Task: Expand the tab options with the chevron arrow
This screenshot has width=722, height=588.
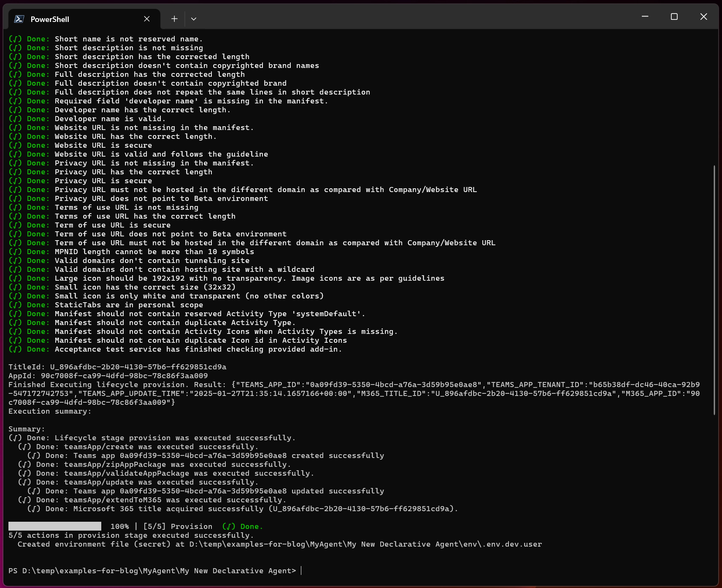Action: point(194,19)
